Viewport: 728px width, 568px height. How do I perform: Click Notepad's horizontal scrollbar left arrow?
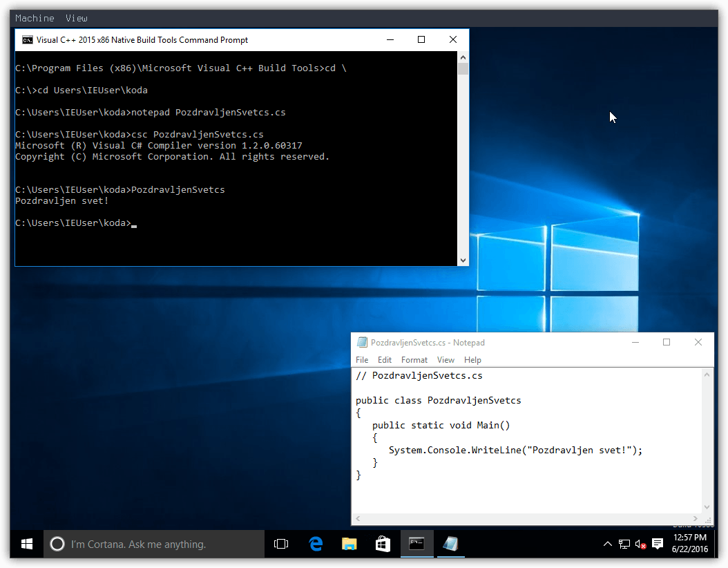pyautogui.click(x=358, y=518)
